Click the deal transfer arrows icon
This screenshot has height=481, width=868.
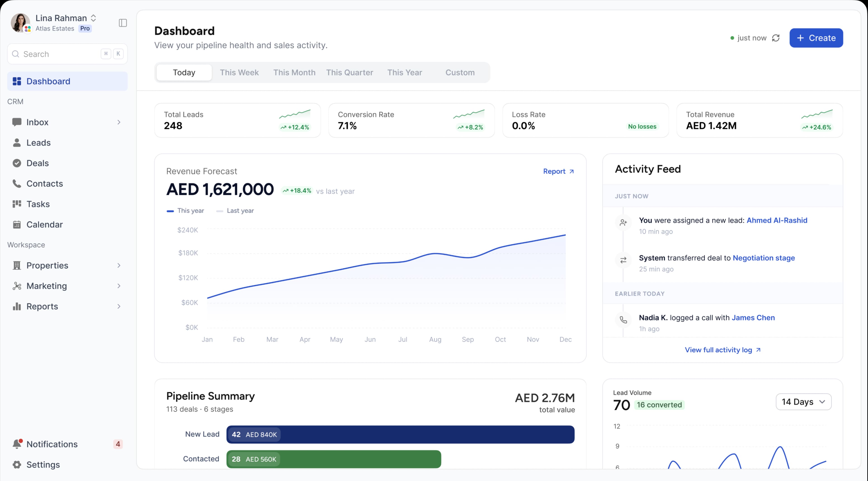[623, 260]
